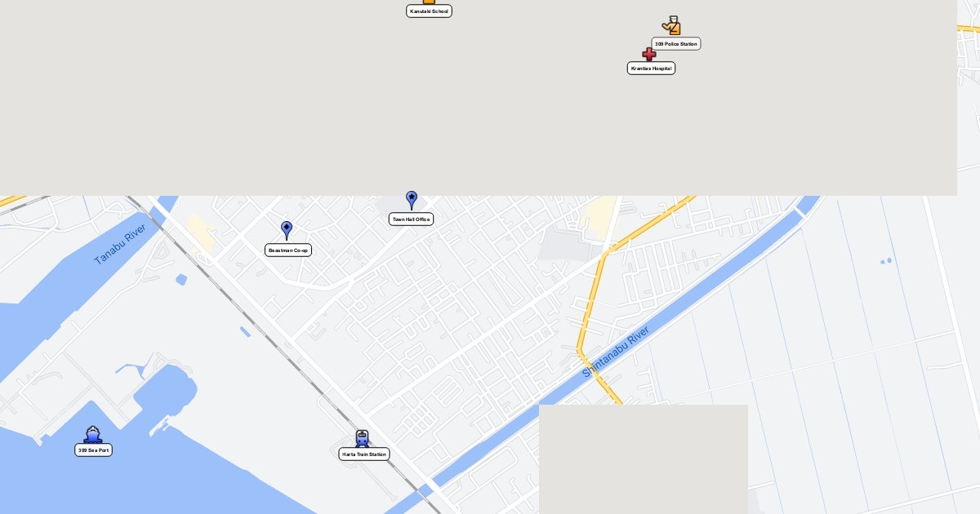Open the Krantias Hospital label
Viewport: 980px width, 514px height.
(x=651, y=69)
